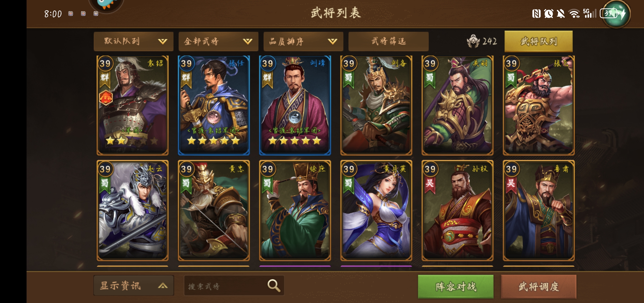The height and width of the screenshot is (303, 644).
Task: Select the 袁绍 general card
Action: (133, 105)
